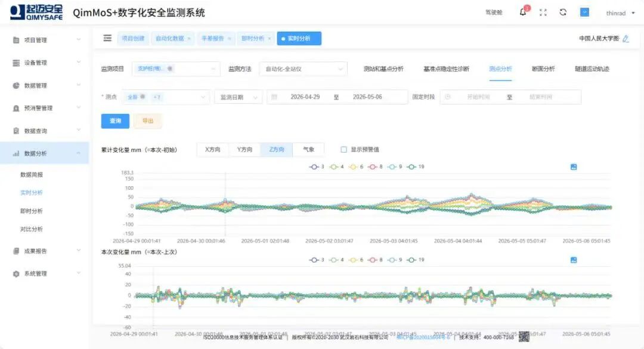
Task: Expand 项目管理 in the sidebar
Action: click(x=44, y=40)
